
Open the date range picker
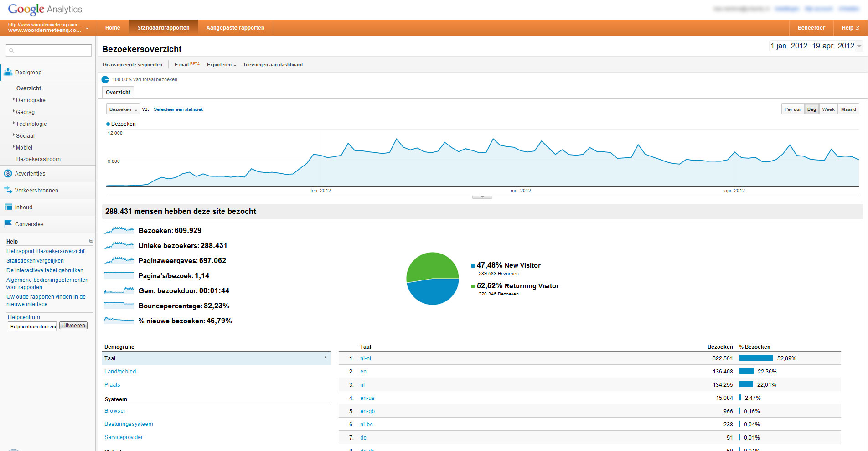point(816,46)
